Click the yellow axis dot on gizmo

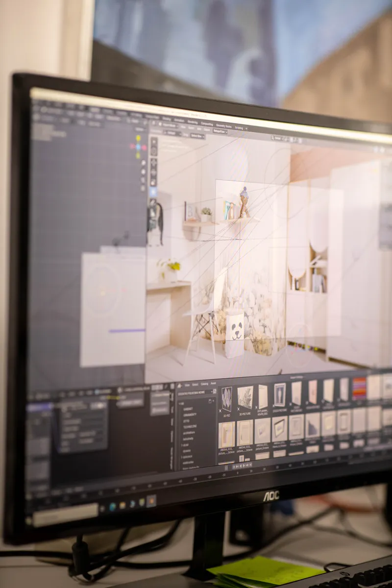tap(138, 138)
